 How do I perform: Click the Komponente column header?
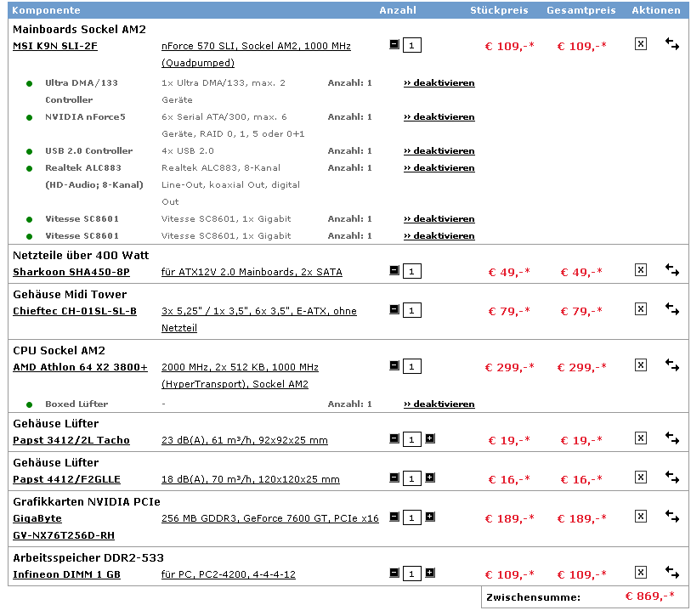click(46, 10)
